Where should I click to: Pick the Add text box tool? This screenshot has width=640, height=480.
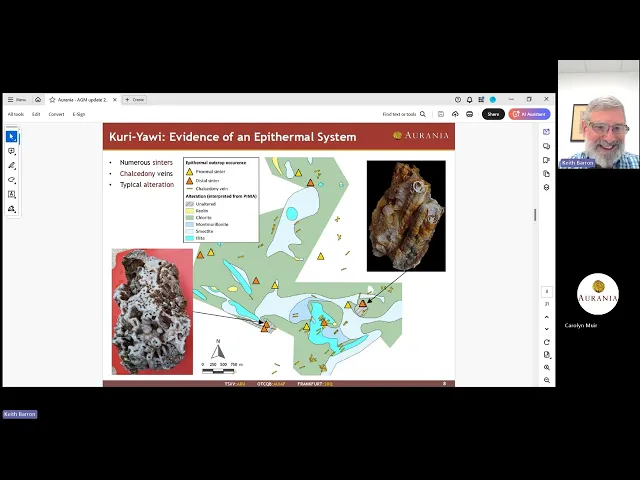[x=11, y=194]
